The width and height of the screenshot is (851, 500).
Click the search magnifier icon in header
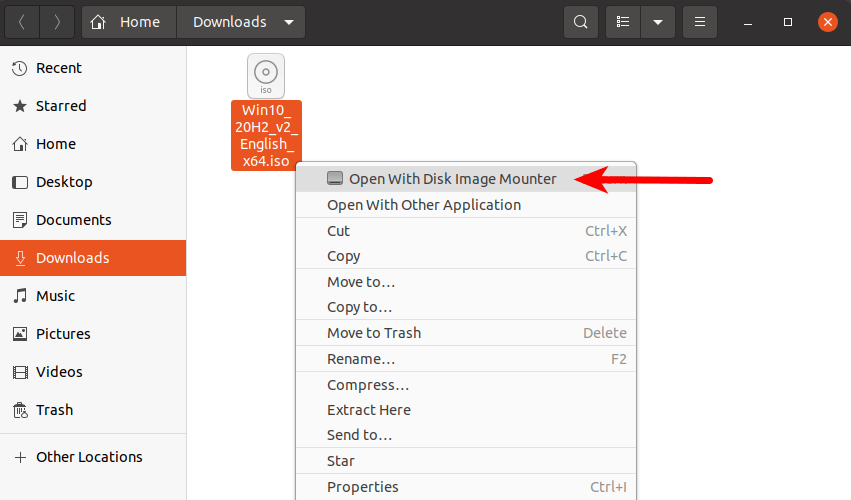click(x=580, y=22)
